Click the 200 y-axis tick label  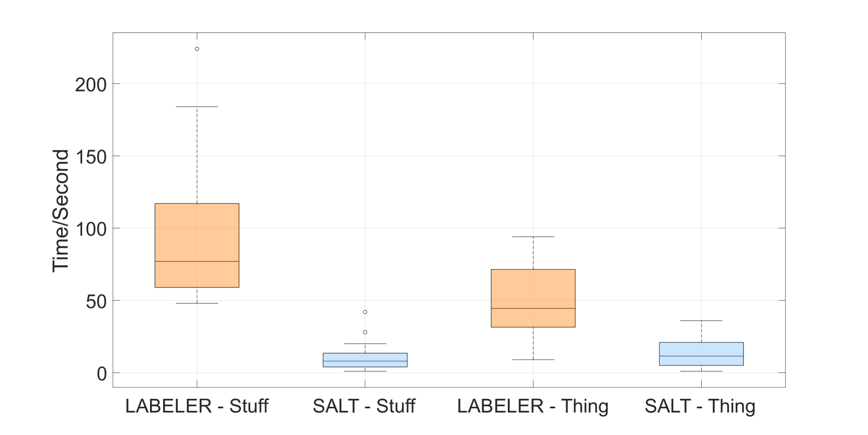click(91, 84)
